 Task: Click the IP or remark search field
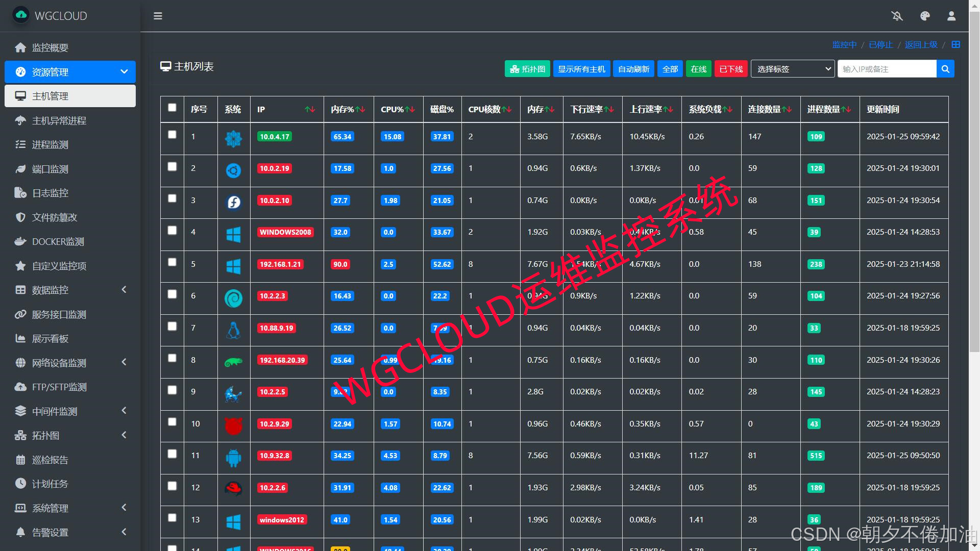[x=887, y=69]
